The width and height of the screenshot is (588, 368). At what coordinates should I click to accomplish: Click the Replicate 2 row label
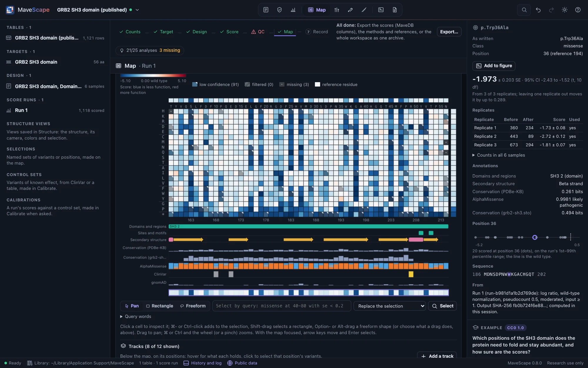485,136
